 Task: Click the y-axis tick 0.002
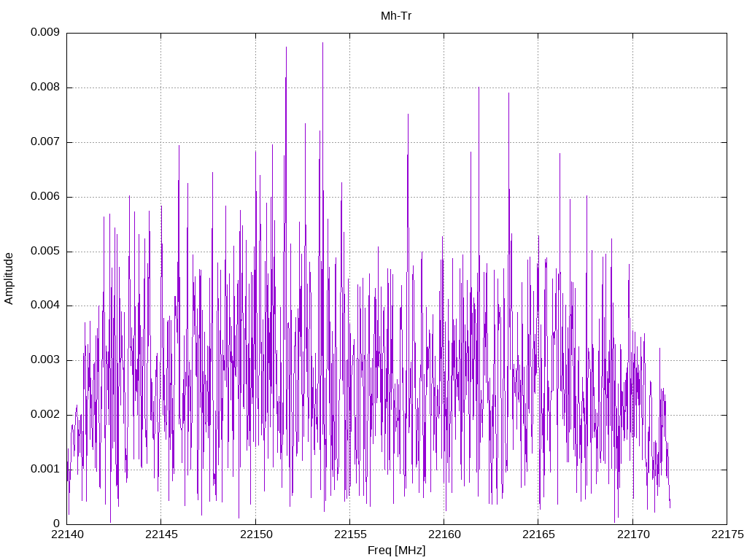pos(45,414)
